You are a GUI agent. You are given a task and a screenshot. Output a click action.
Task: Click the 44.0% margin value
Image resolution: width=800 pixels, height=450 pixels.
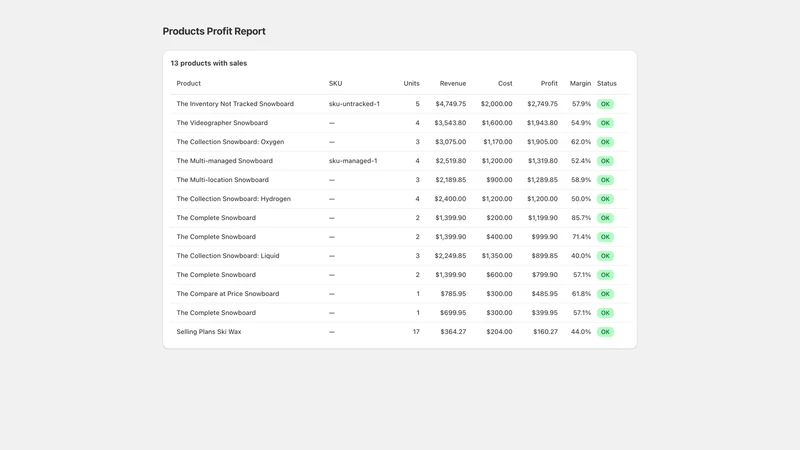581,332
